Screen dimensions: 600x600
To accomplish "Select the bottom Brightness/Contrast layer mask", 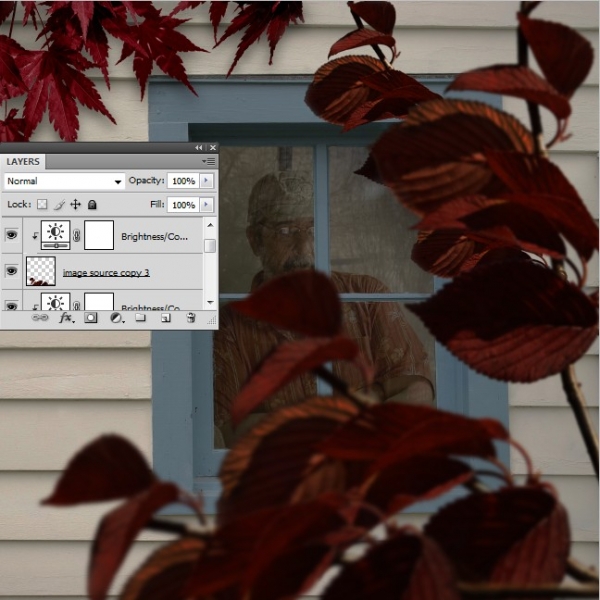I will pos(99,302).
